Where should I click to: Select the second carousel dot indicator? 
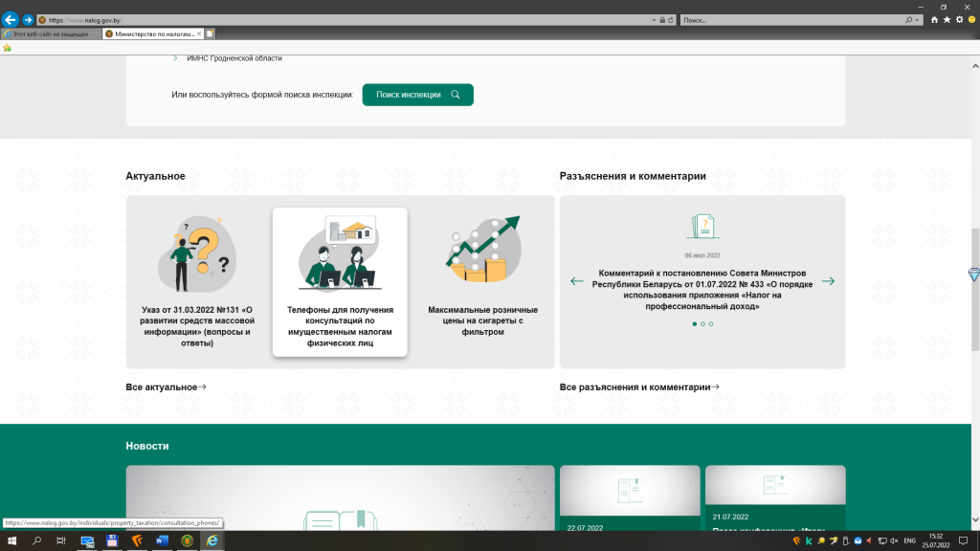coord(702,324)
